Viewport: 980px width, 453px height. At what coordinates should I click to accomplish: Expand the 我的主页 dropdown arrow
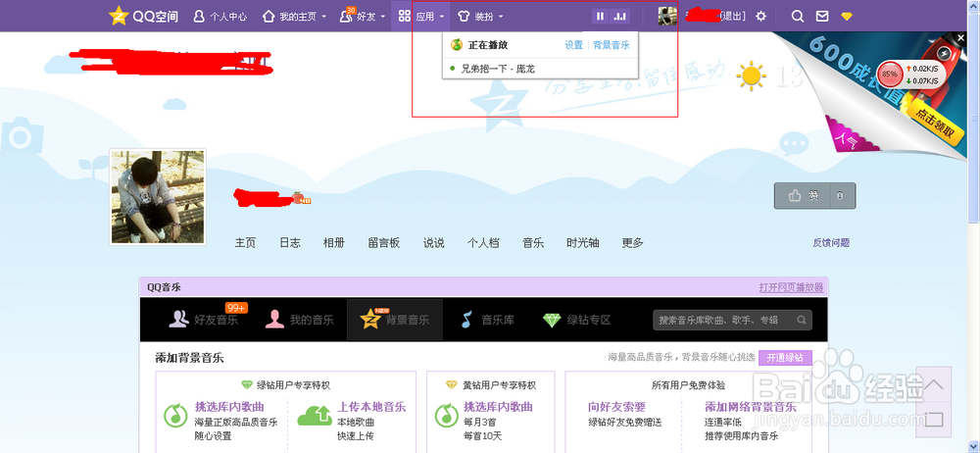click(323, 17)
